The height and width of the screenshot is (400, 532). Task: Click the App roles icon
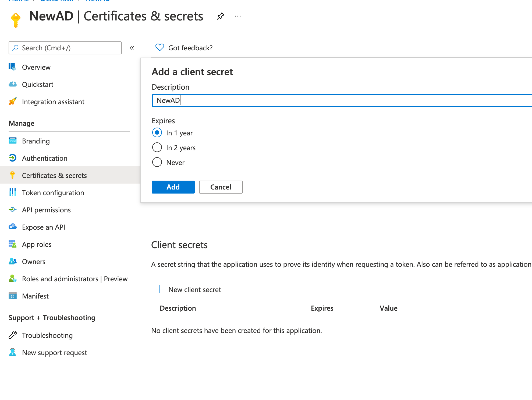12,244
